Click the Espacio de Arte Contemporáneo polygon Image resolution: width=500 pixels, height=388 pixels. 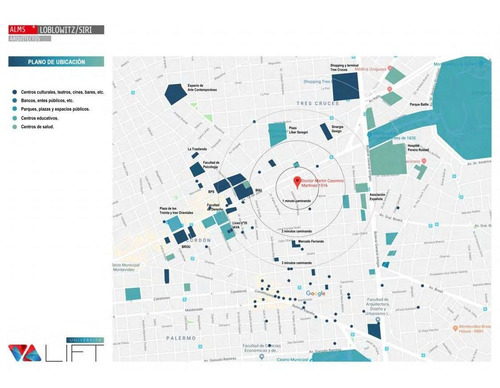pos(175,94)
